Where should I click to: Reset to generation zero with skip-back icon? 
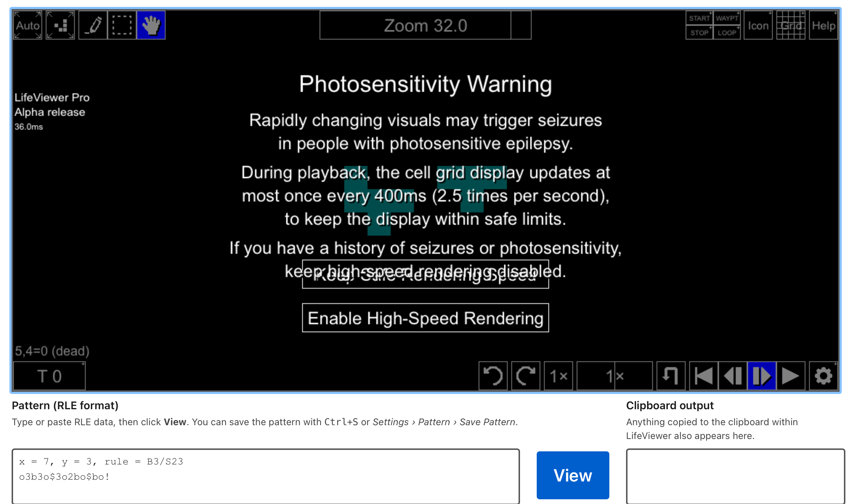[x=703, y=376]
